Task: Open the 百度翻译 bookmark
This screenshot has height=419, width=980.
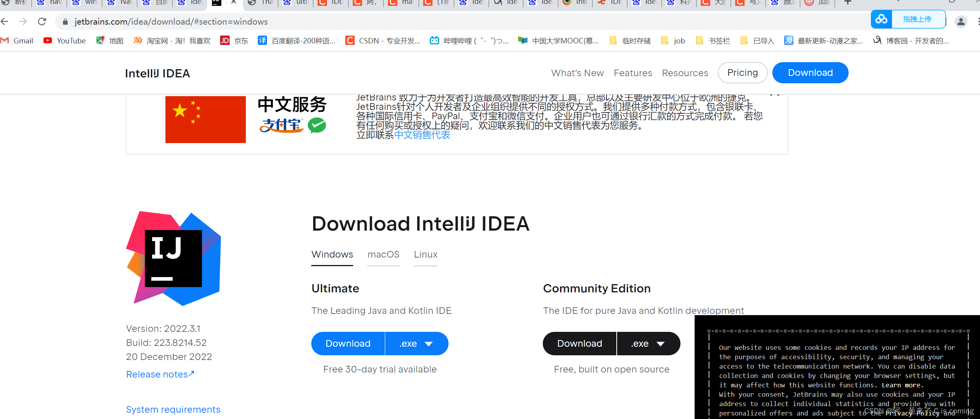Action: pyautogui.click(x=296, y=41)
